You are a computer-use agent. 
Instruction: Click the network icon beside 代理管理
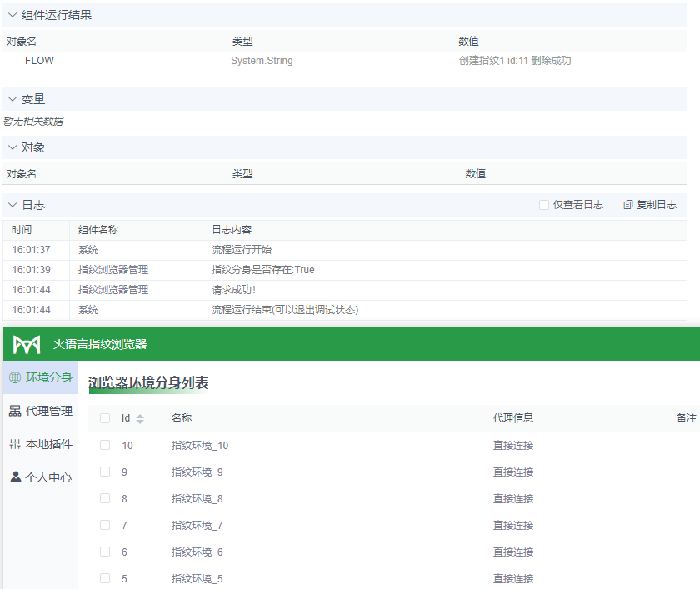coord(16,411)
